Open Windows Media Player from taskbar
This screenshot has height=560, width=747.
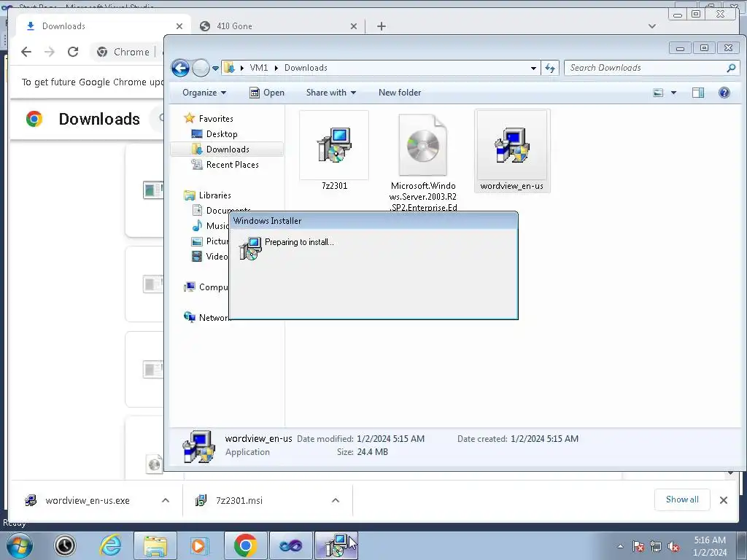pos(200,545)
